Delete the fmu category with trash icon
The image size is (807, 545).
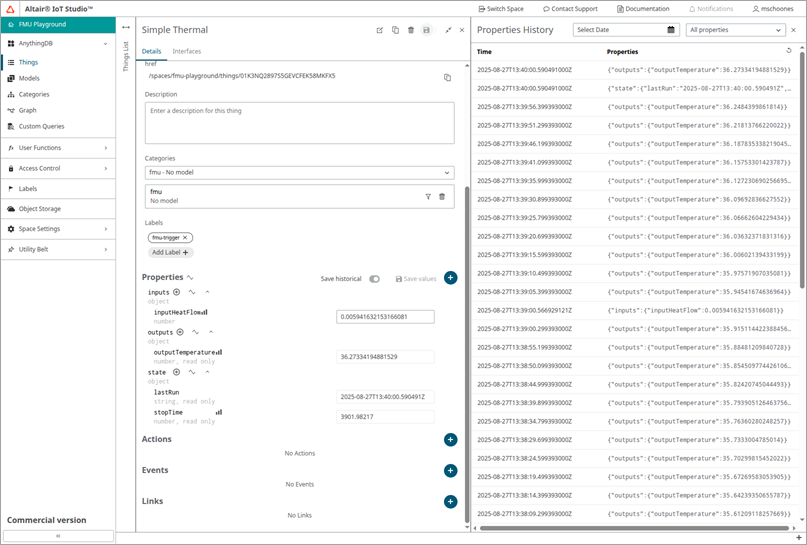coord(442,196)
